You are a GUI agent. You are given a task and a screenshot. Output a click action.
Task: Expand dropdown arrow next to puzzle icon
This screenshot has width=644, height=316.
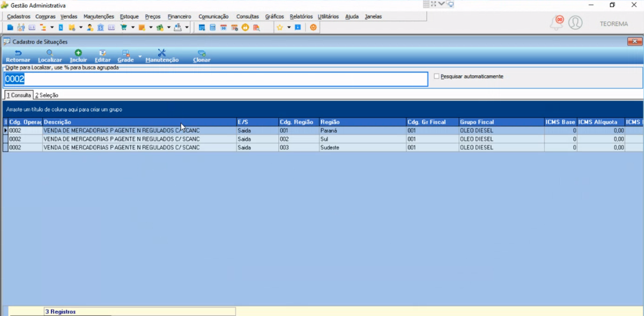click(81, 27)
